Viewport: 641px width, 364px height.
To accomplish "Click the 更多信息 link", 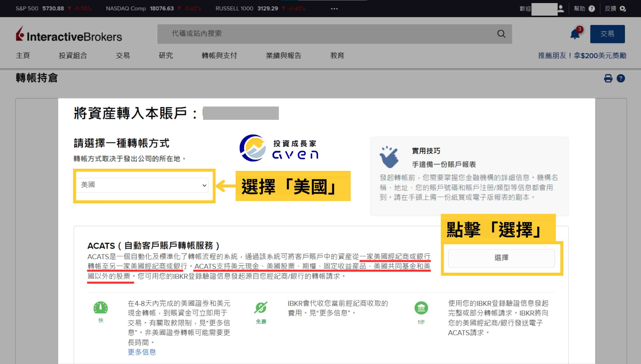I will point(142,352).
